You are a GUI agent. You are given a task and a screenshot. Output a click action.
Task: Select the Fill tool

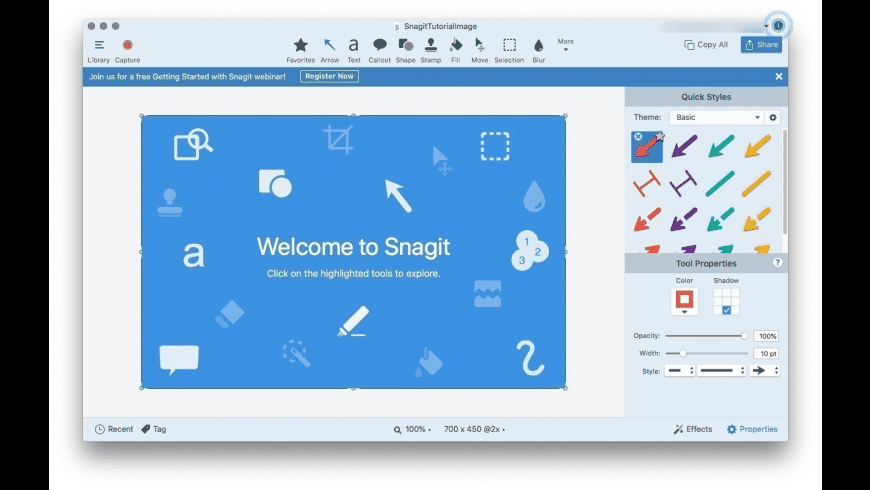pos(456,50)
